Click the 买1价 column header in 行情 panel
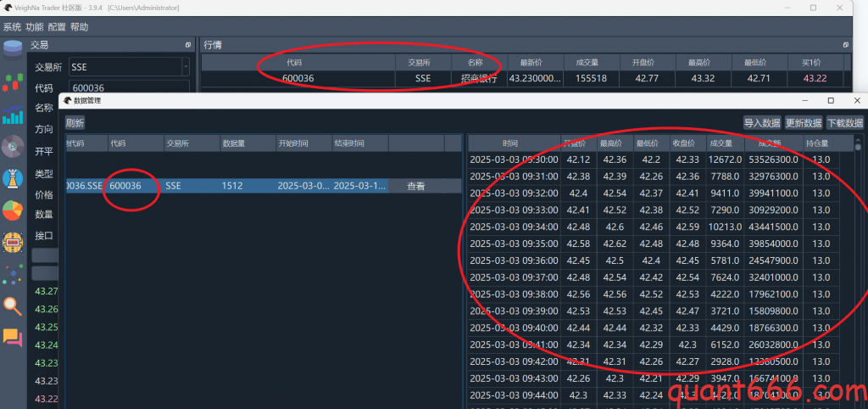Viewport: 868px width, 409px height. coord(815,63)
